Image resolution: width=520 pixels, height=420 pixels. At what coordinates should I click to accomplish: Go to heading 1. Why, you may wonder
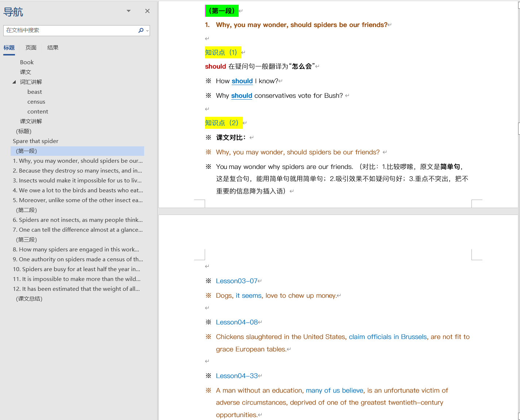click(x=78, y=161)
